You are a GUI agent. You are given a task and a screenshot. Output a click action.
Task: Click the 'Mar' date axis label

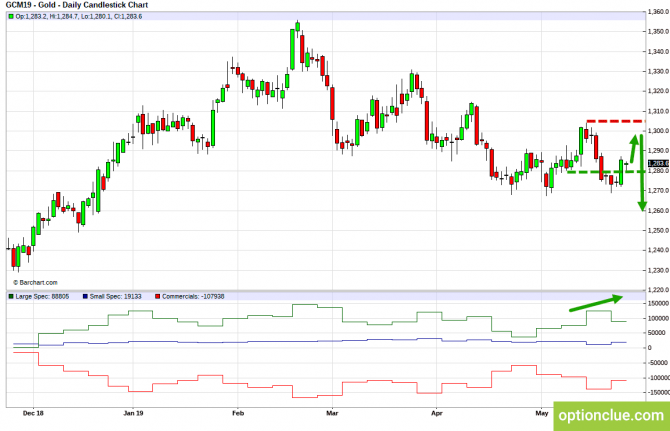[332, 413]
